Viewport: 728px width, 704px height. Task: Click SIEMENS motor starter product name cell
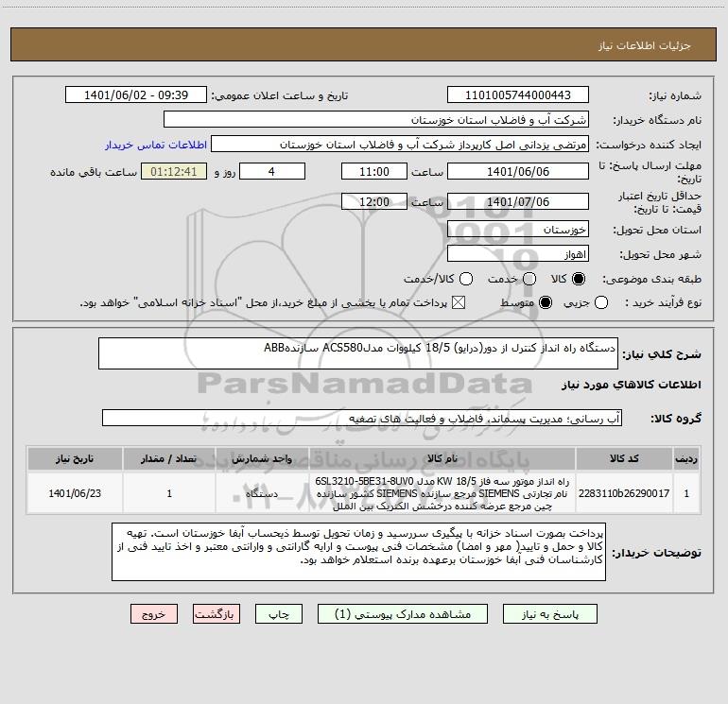coord(442,493)
